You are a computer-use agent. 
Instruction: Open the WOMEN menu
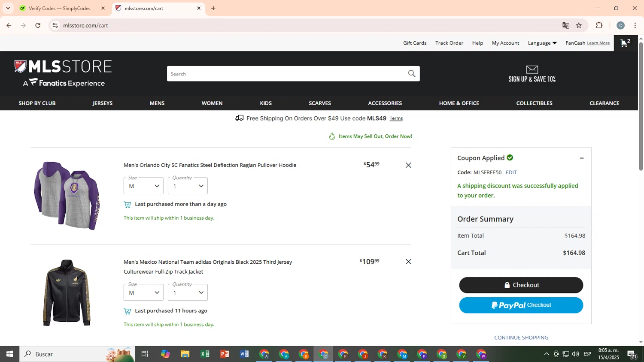click(212, 103)
